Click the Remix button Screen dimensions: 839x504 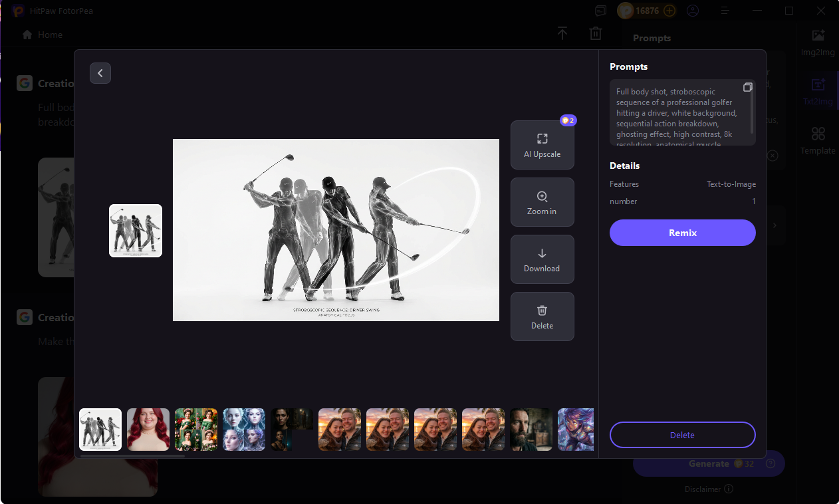tap(682, 233)
